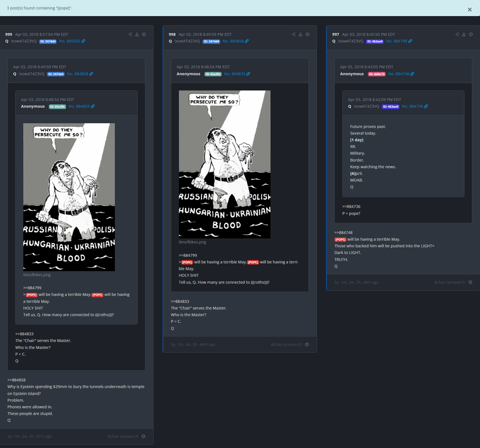Click timestamp Apr 03, 2018 8:57:04 PM EDT

pyautogui.click(x=42, y=34)
